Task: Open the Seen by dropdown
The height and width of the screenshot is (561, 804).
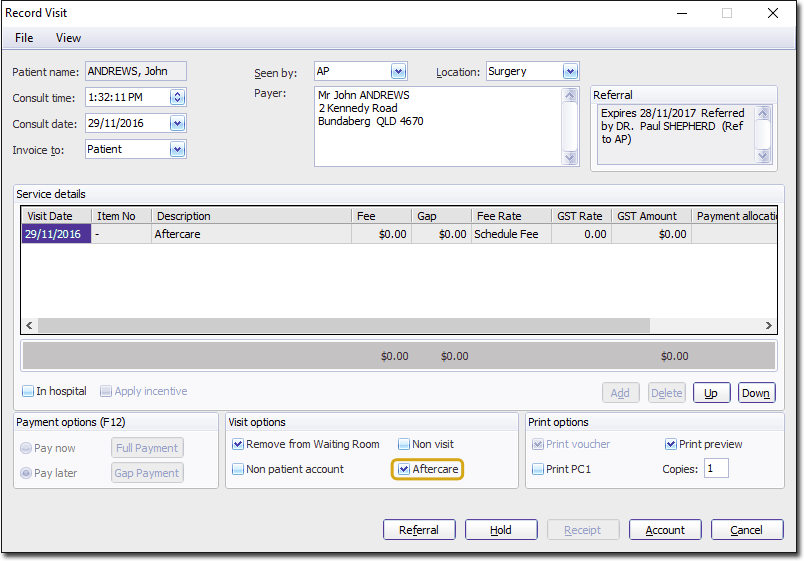Action: coord(398,72)
